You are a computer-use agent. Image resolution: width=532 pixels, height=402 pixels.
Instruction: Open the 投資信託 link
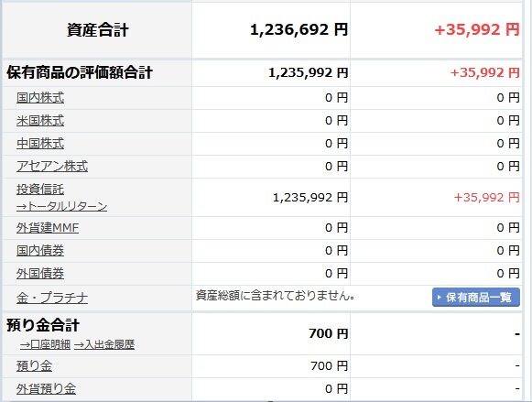click(x=40, y=190)
